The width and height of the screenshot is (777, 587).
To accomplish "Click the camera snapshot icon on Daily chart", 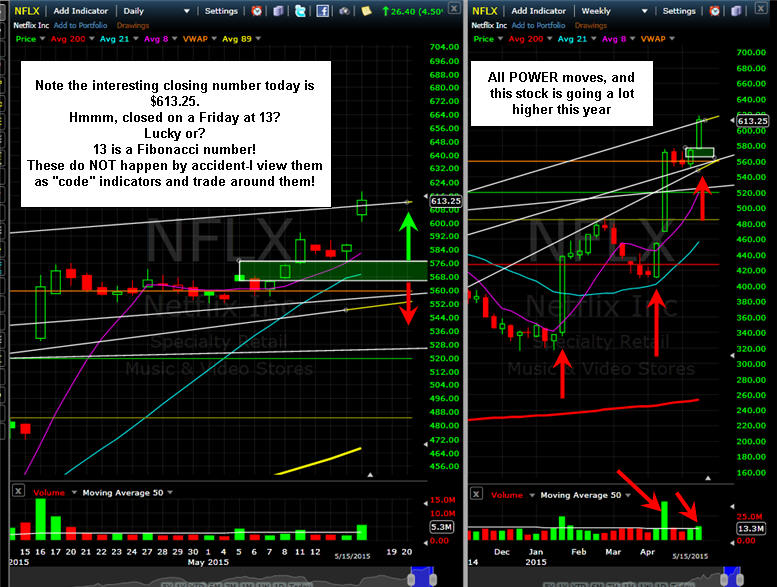I will [x=344, y=11].
